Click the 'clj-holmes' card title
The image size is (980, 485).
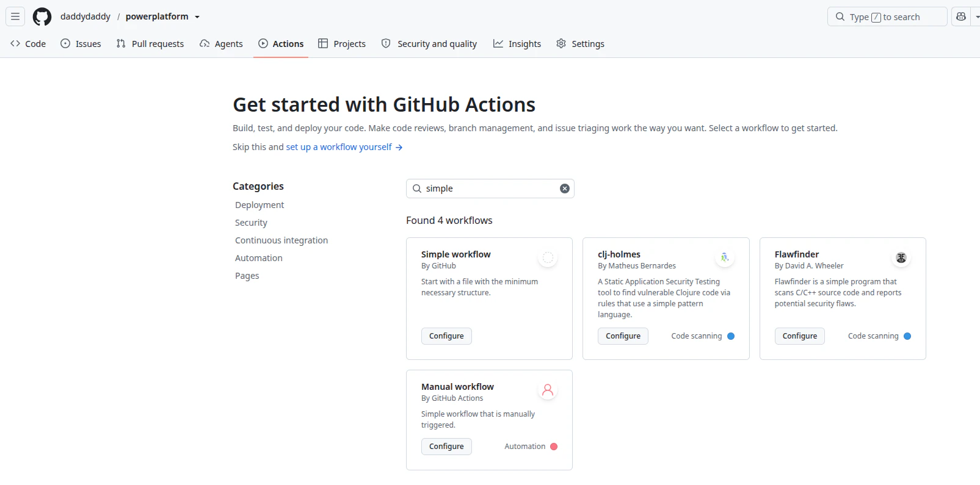619,254
